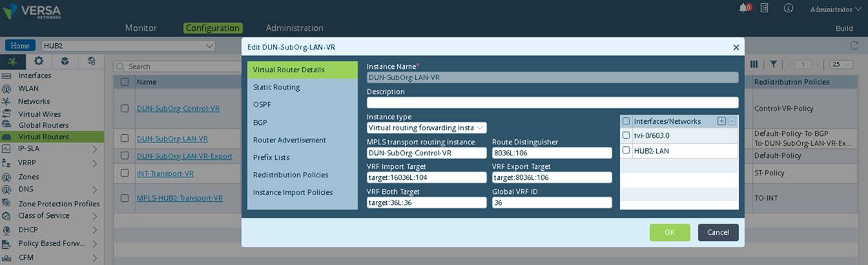The width and height of the screenshot is (868, 265).
Task: Open the Instance type dropdown
Action: (427, 128)
